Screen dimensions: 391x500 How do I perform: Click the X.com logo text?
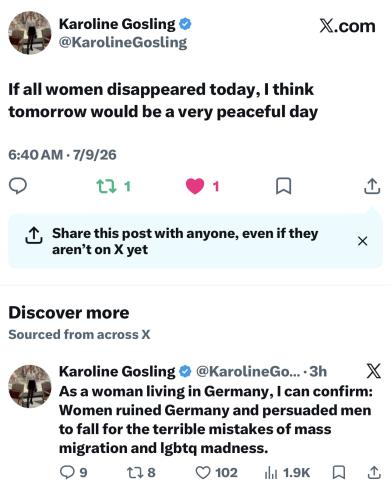(347, 26)
